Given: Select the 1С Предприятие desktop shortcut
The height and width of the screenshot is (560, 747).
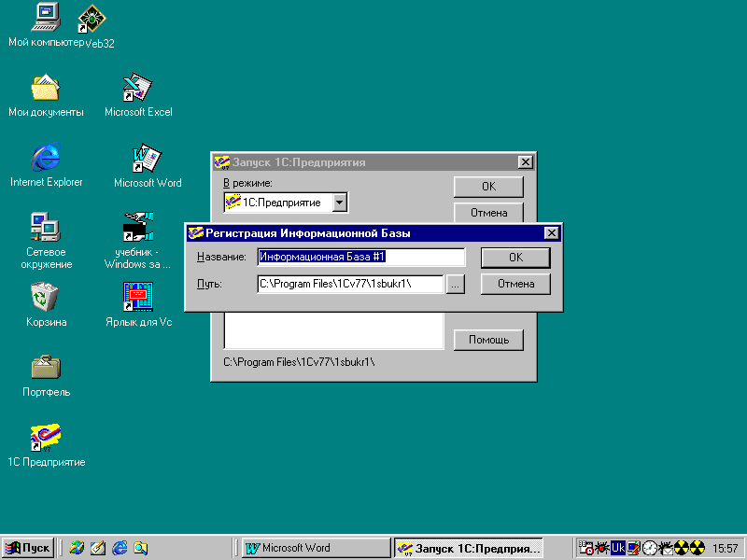Looking at the screenshot, I should click(x=46, y=437).
